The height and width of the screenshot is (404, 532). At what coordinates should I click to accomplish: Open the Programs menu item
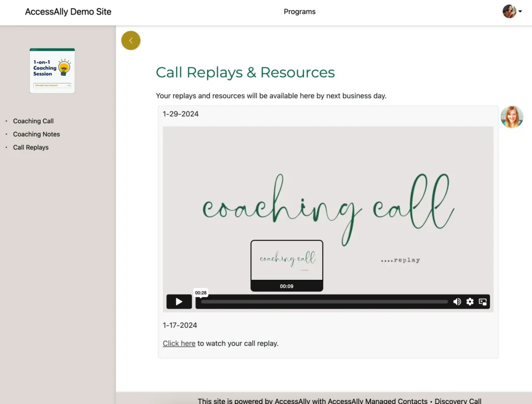pos(300,11)
